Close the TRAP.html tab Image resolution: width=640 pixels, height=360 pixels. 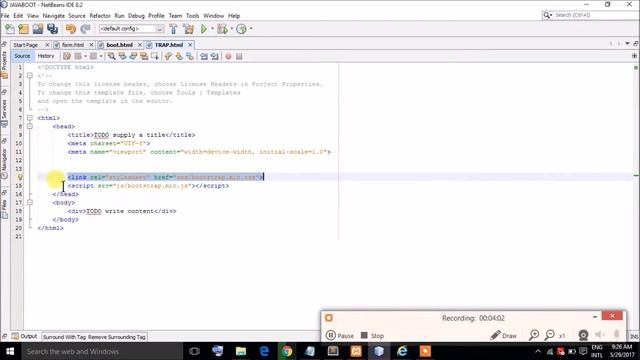[190, 45]
